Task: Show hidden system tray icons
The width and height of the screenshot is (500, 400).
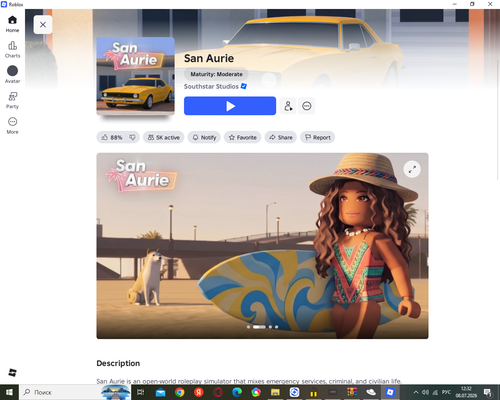Action: click(416, 392)
